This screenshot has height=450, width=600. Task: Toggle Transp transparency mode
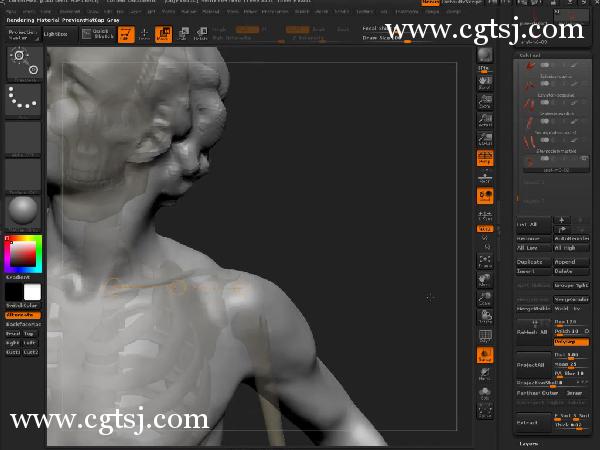(x=485, y=355)
